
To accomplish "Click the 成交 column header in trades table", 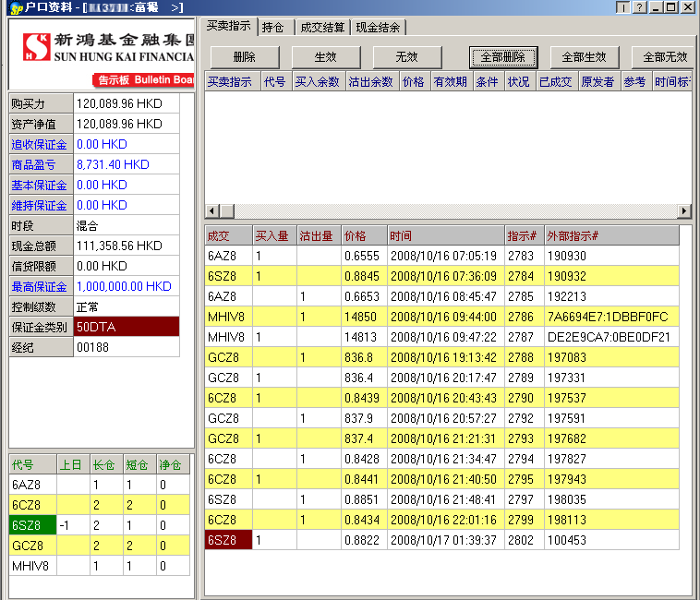I will pos(228,235).
